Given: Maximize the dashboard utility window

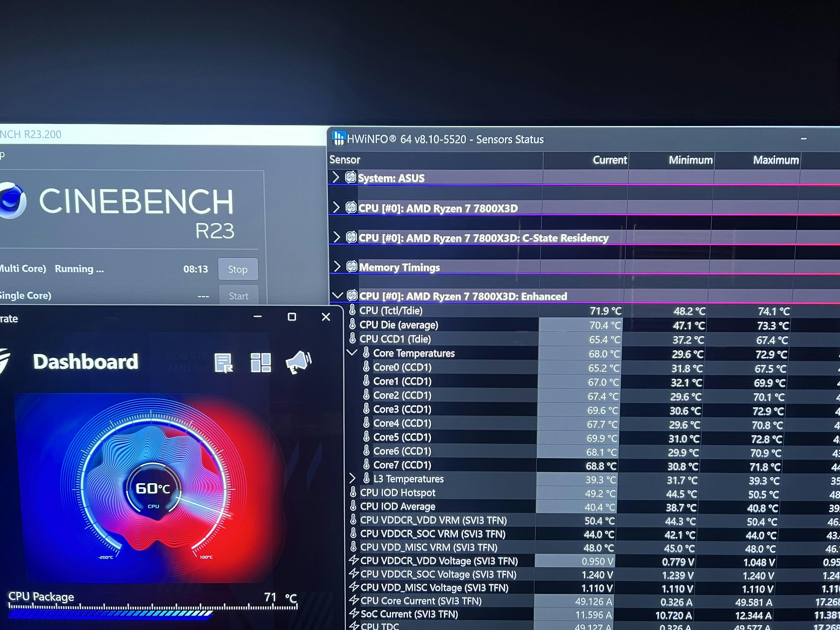Looking at the screenshot, I should [292, 317].
